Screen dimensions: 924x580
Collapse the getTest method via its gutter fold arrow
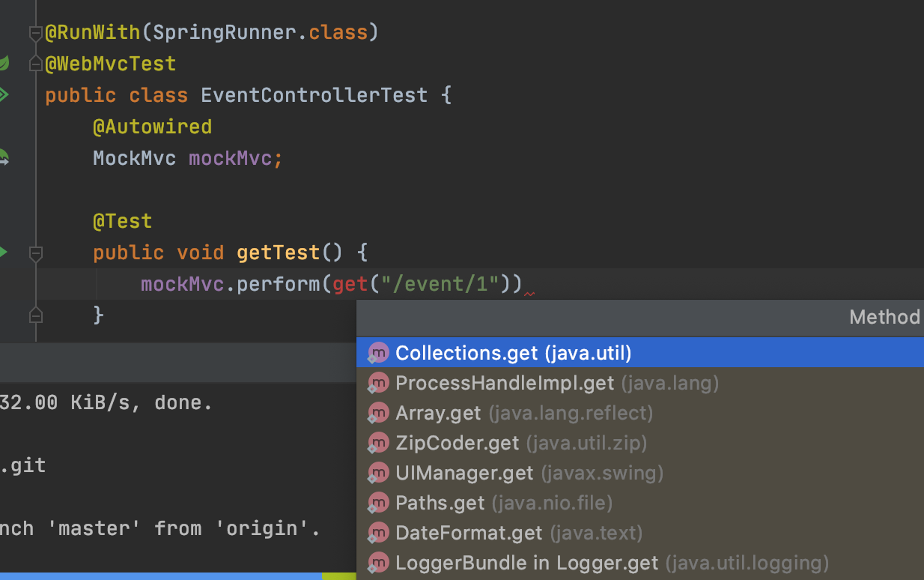[35, 253]
